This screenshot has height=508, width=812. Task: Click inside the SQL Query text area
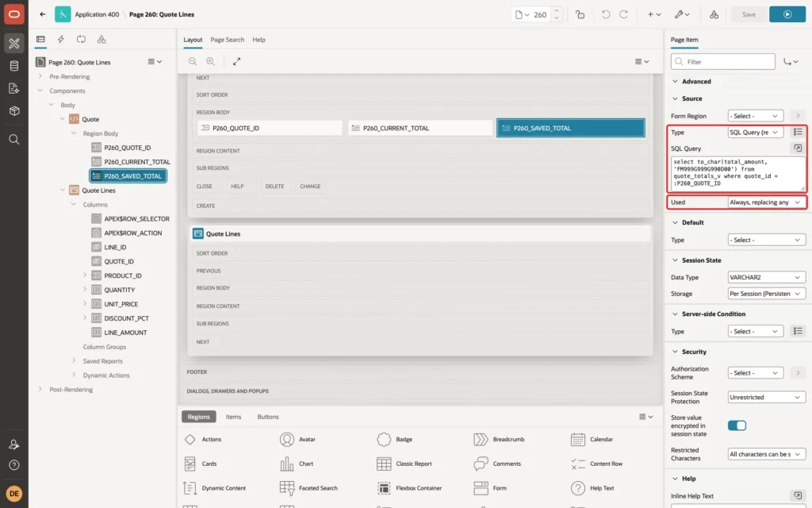click(737, 173)
